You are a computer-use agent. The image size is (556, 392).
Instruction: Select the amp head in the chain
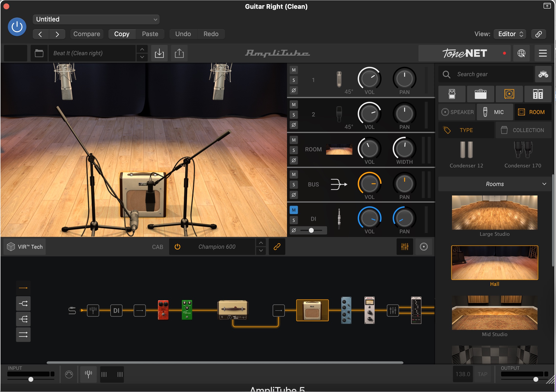(233, 310)
